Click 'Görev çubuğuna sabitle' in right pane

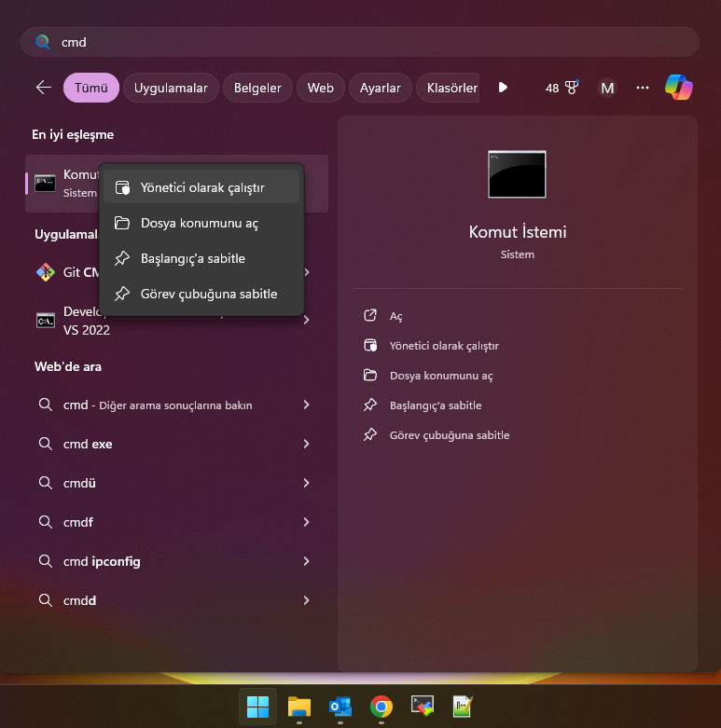449,435
